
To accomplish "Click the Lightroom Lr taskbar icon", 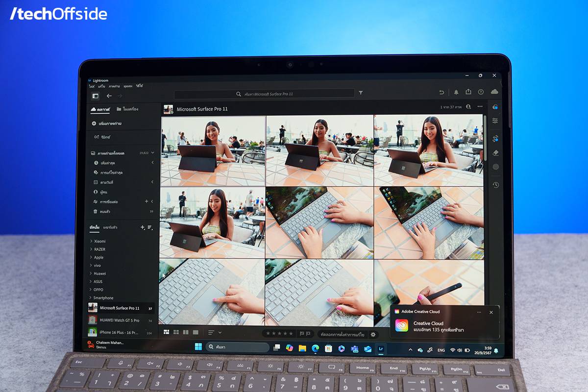I will click(x=381, y=349).
